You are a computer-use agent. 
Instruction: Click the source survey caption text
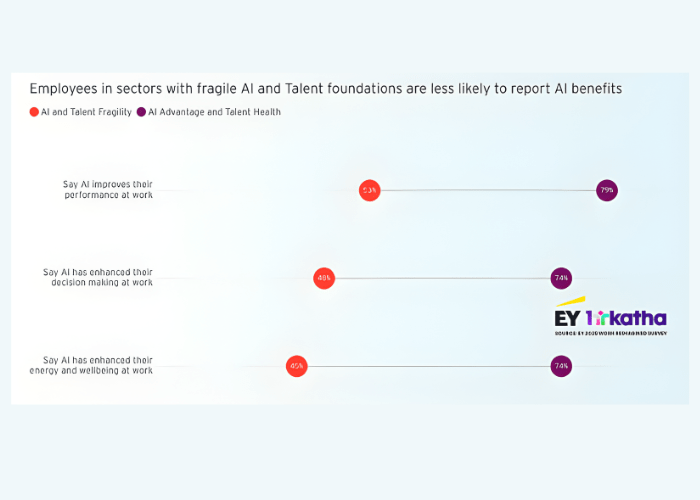[x=611, y=333]
